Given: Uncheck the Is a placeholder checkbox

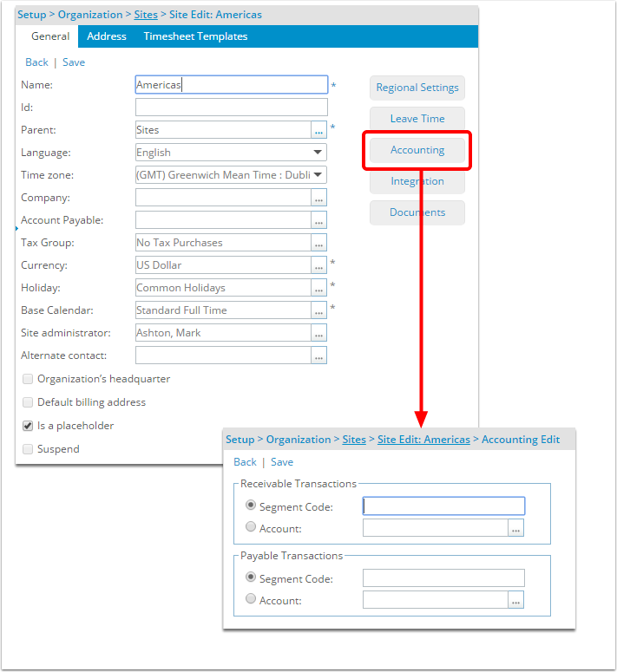Looking at the screenshot, I should click(28, 426).
